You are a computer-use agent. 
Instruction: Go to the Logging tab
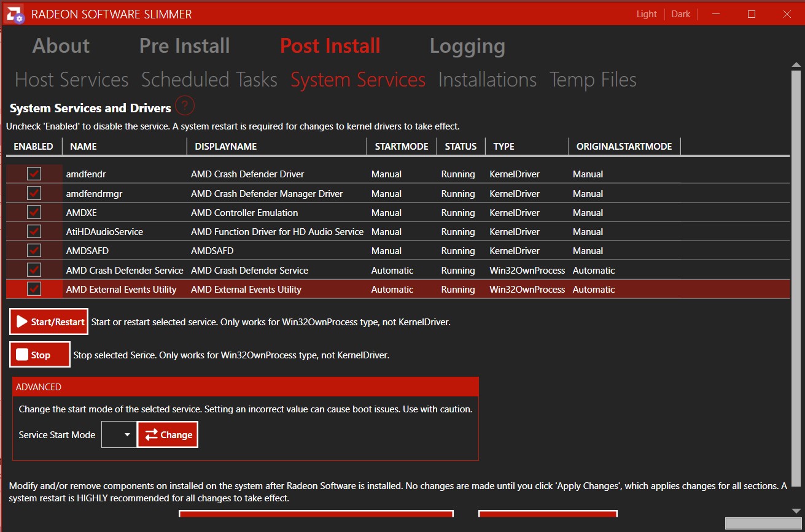click(x=467, y=46)
